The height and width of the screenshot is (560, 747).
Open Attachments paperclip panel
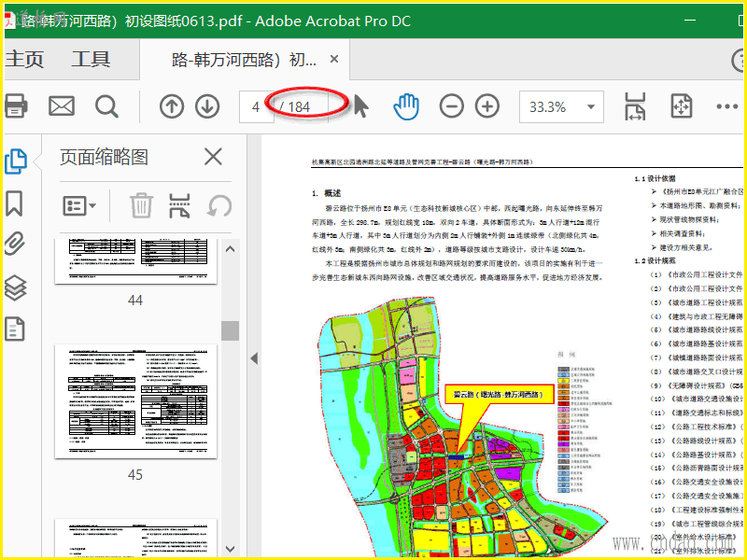point(15,244)
